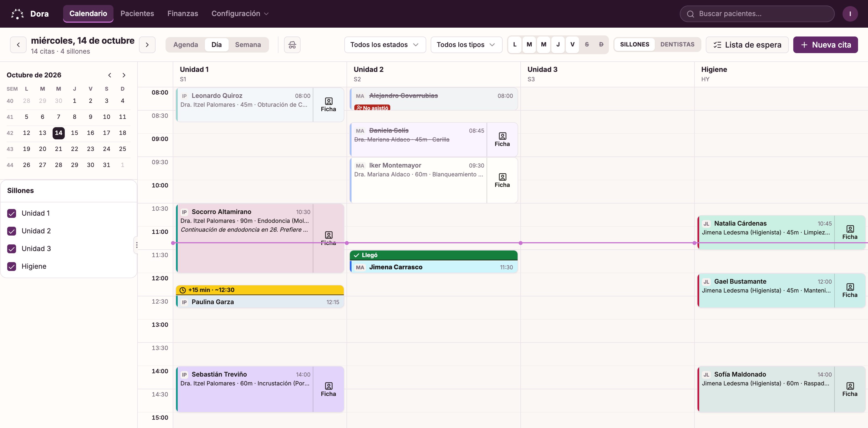The image size is (868, 428).
Task: Show previous month in mini calendar
Action: (x=110, y=75)
